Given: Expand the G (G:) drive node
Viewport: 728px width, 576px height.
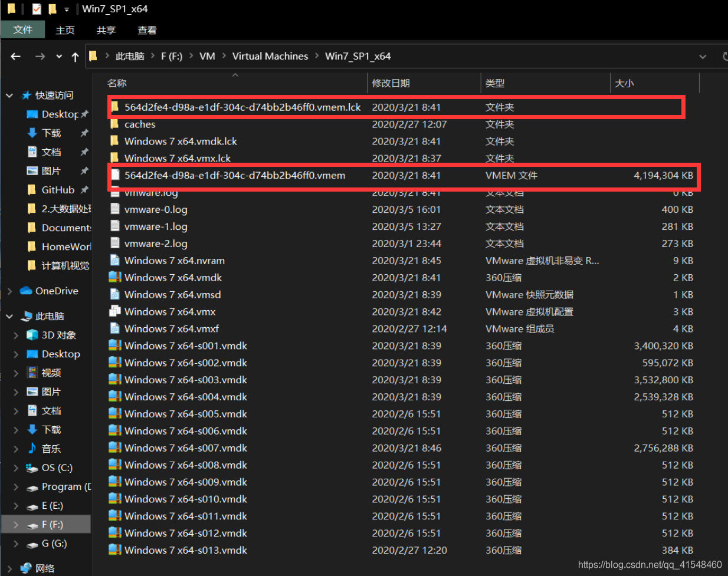Looking at the screenshot, I should (x=17, y=544).
